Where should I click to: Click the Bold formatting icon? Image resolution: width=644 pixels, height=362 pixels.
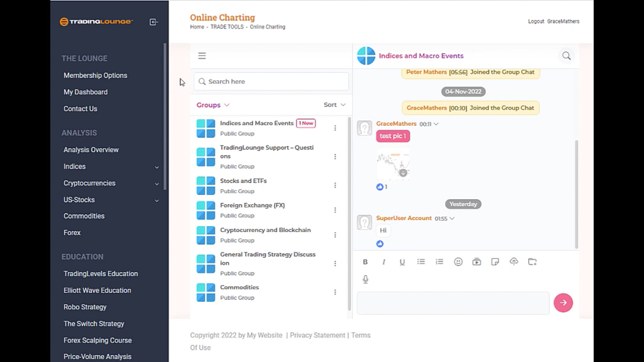(x=365, y=262)
